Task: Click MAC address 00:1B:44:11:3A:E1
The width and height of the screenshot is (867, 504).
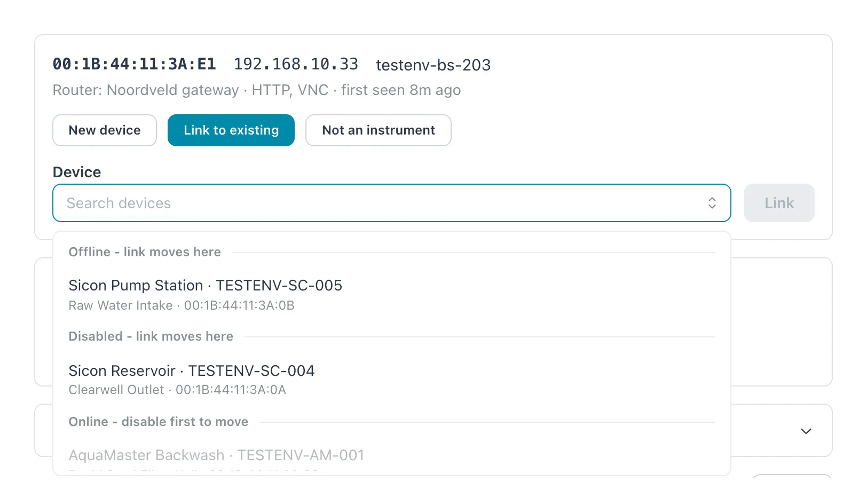Action: pyautogui.click(x=135, y=64)
